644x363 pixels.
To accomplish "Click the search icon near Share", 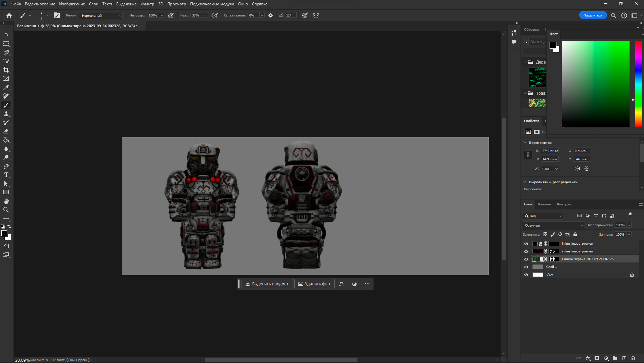I will click(613, 15).
